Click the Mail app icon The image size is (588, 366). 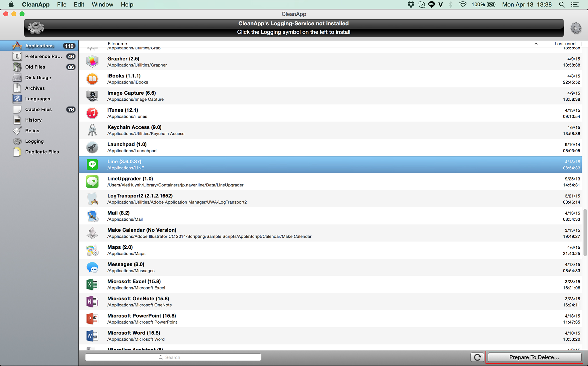(x=92, y=216)
